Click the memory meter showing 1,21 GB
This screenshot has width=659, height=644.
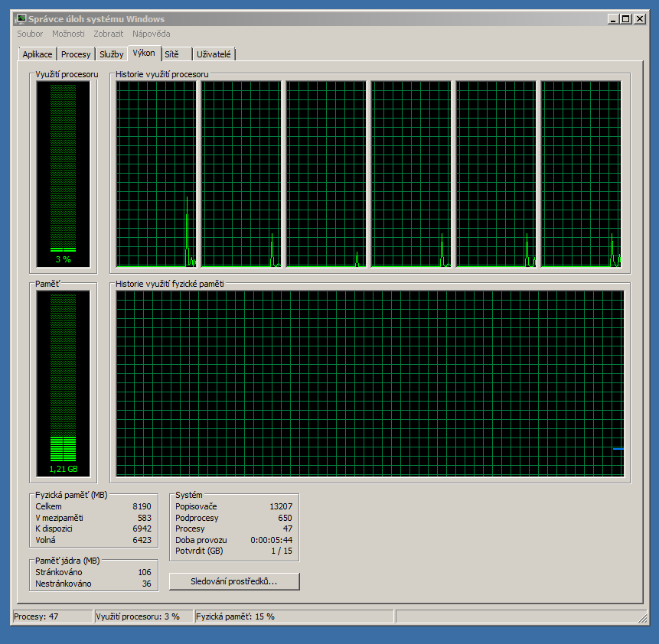pos(63,383)
